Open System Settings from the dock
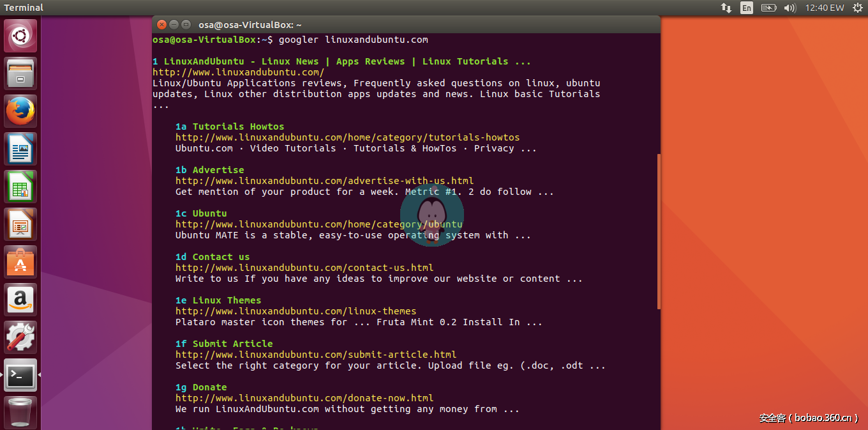868x430 pixels. point(21,337)
